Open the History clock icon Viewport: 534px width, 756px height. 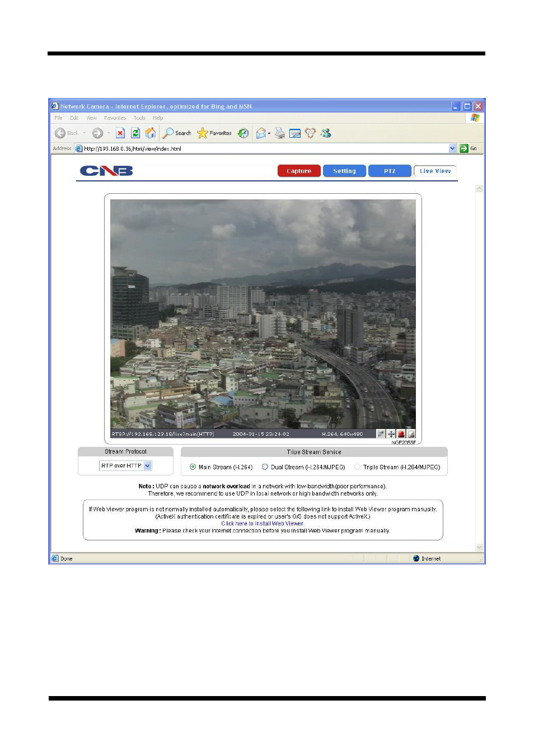[x=243, y=133]
